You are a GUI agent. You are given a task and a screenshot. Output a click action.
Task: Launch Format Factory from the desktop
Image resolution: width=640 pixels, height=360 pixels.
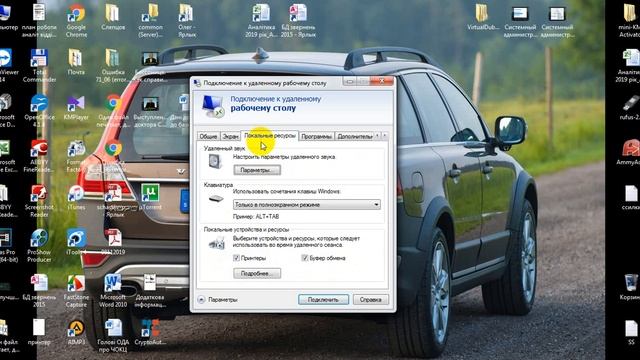coord(76,156)
